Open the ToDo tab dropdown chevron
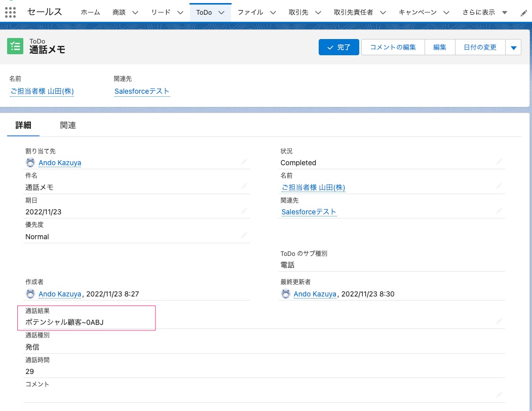 coord(221,13)
